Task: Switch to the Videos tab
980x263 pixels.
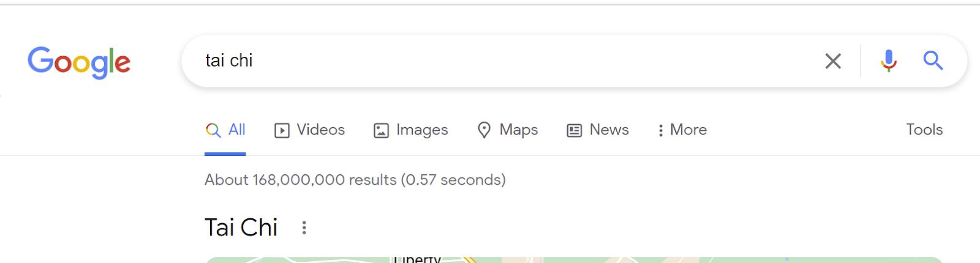Action: [x=309, y=130]
